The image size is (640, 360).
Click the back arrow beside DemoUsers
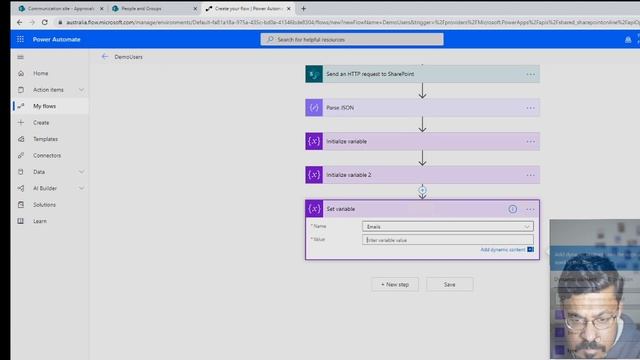(104, 57)
